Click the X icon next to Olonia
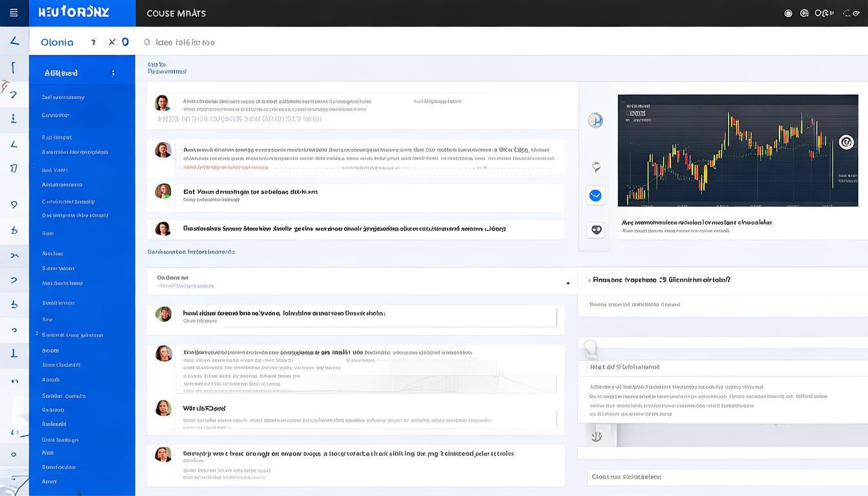The height and width of the screenshot is (496, 868). (112, 42)
